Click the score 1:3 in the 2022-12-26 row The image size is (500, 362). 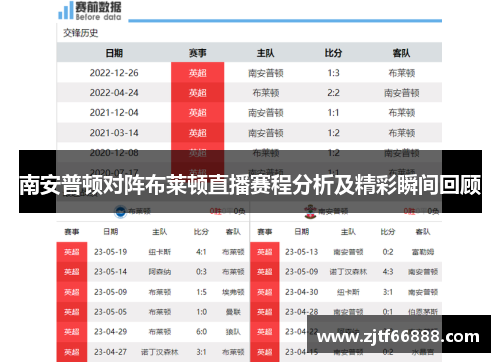click(x=333, y=73)
